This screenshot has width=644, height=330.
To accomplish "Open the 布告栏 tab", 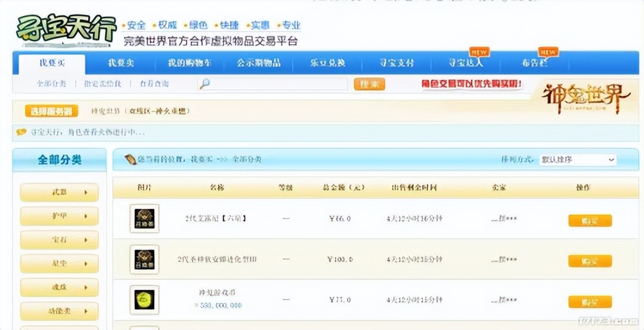I will (535, 63).
